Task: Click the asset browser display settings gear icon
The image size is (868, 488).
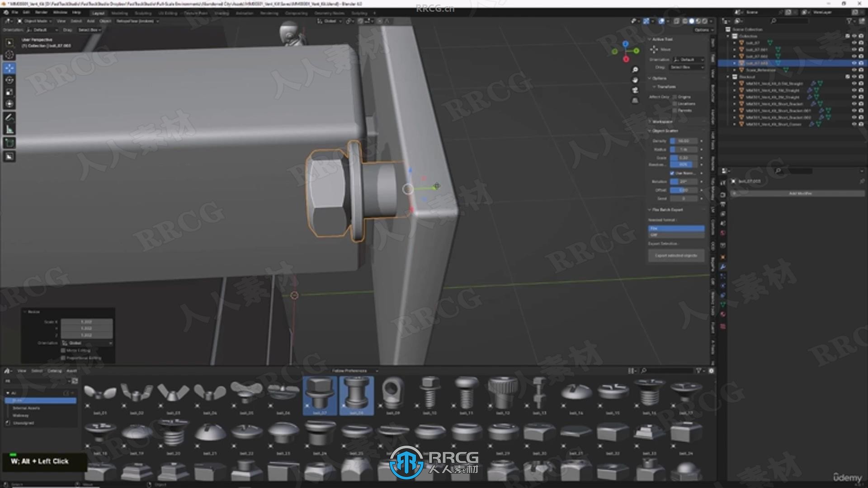Action: [711, 371]
